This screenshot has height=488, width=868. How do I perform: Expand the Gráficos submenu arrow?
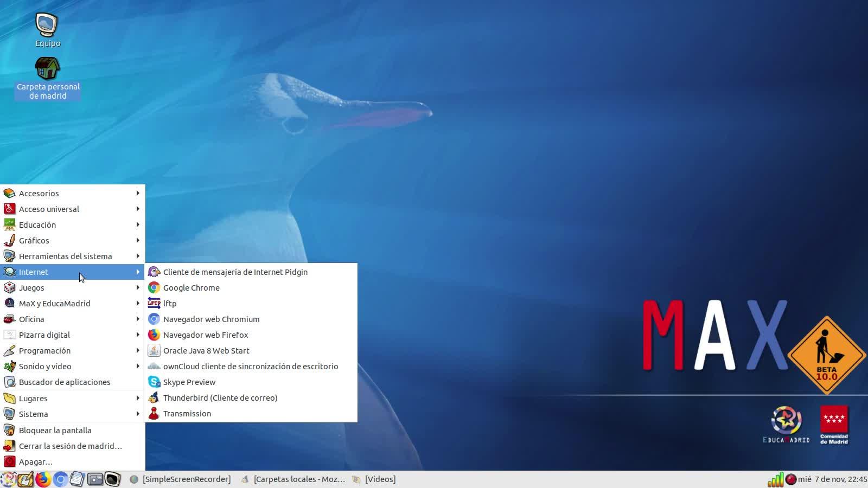(x=138, y=241)
